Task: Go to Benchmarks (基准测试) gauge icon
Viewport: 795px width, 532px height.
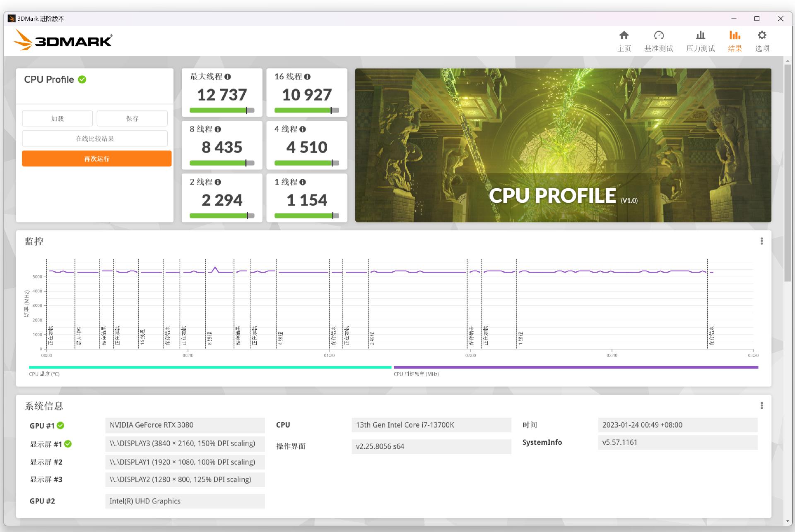Action: coord(658,36)
